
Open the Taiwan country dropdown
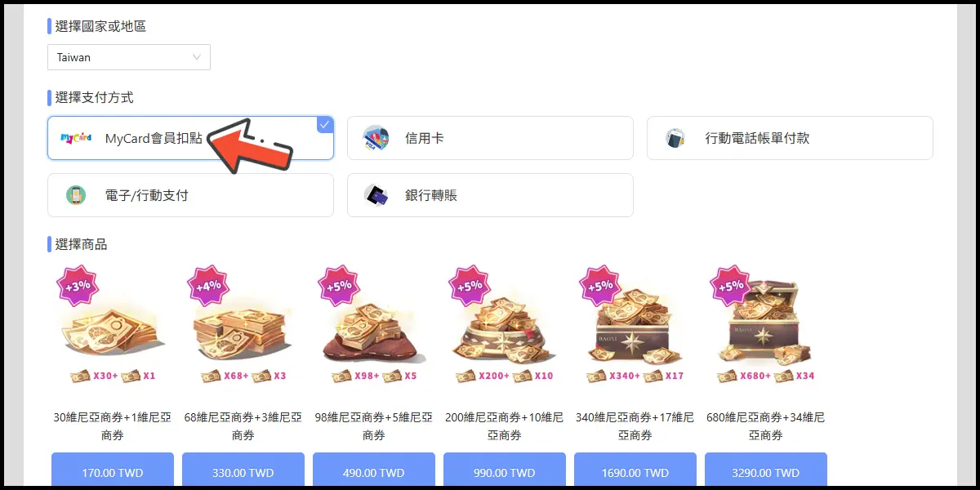[x=129, y=57]
